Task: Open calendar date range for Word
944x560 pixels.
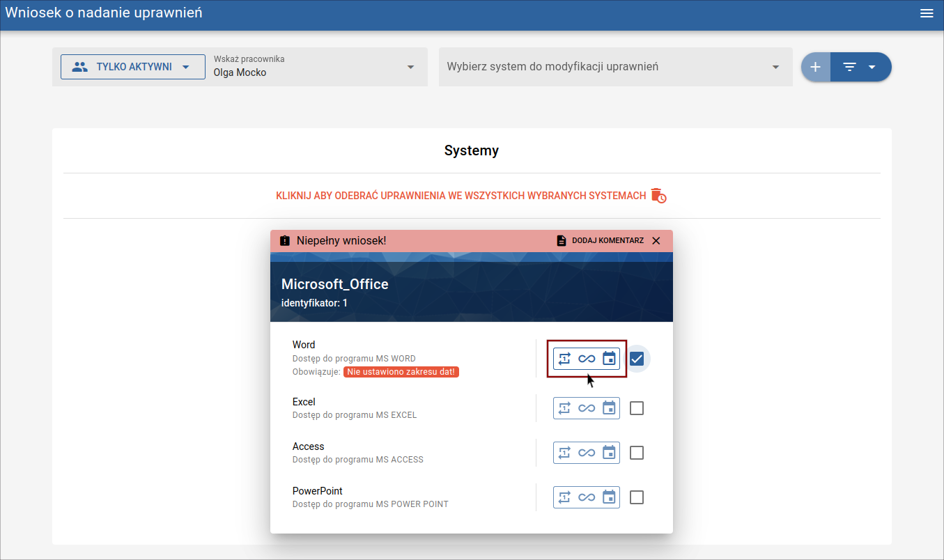Action: click(x=610, y=359)
